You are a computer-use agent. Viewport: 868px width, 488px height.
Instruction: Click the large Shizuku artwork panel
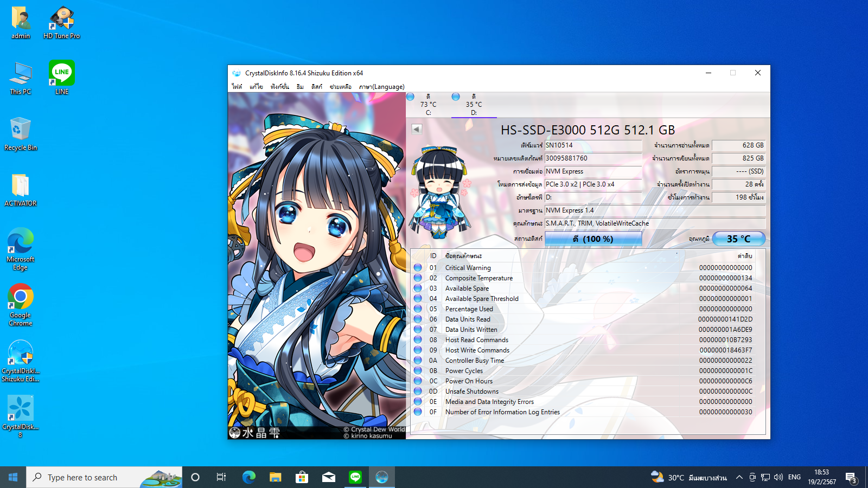(x=317, y=266)
